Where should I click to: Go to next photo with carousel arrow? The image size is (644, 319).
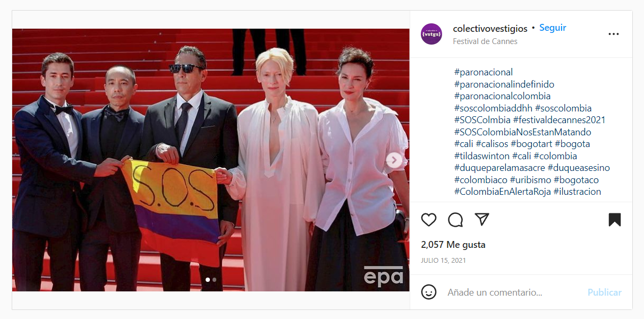[x=394, y=160]
